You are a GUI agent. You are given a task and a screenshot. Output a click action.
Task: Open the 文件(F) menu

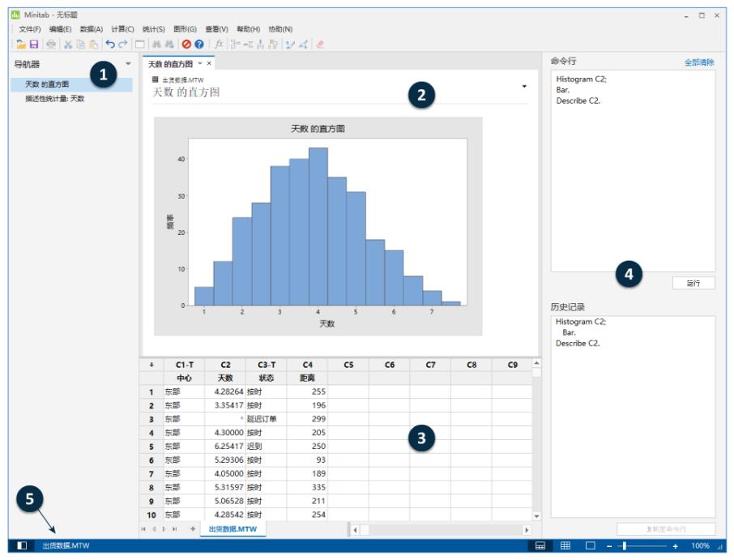pyautogui.click(x=29, y=29)
